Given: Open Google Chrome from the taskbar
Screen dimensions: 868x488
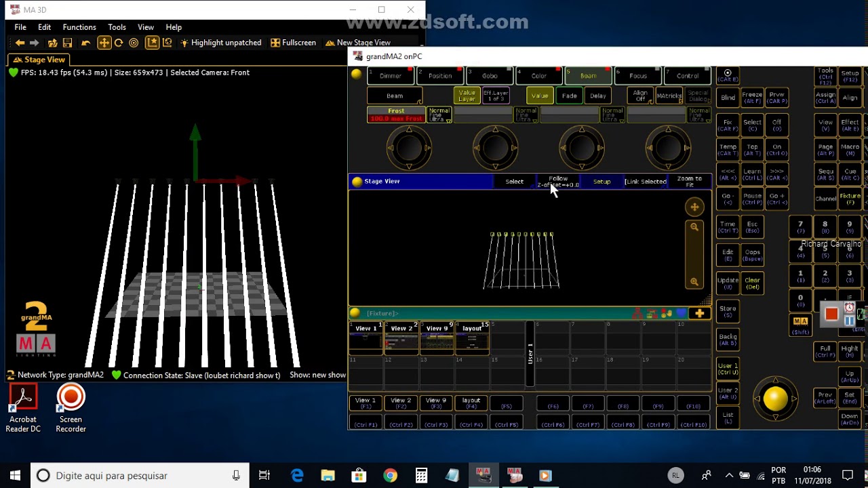Looking at the screenshot, I should 390,476.
